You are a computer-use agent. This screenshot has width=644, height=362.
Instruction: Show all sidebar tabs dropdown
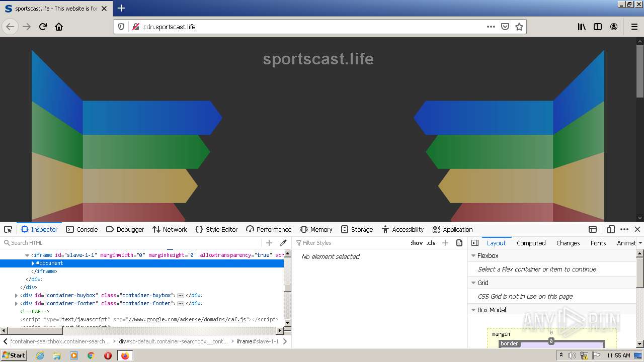640,243
